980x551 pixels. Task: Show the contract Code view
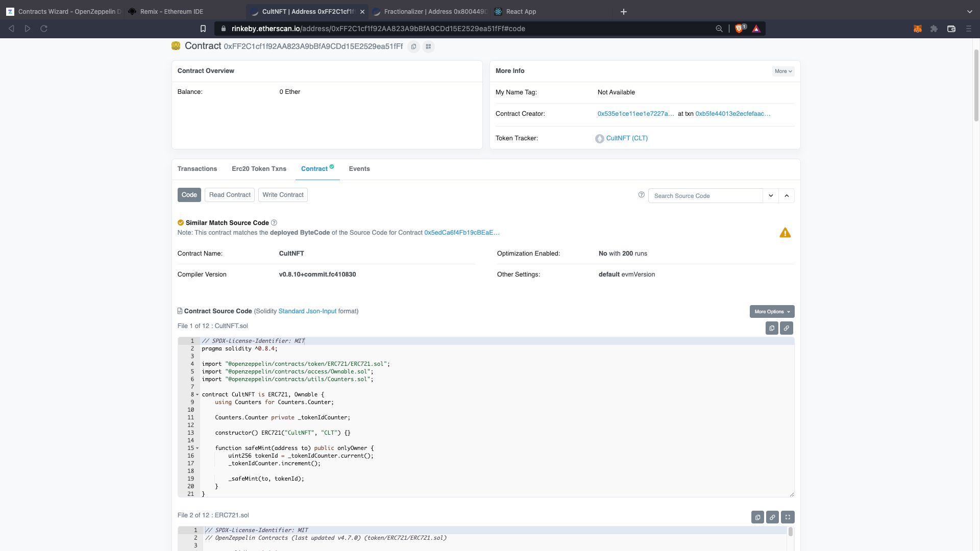point(189,195)
